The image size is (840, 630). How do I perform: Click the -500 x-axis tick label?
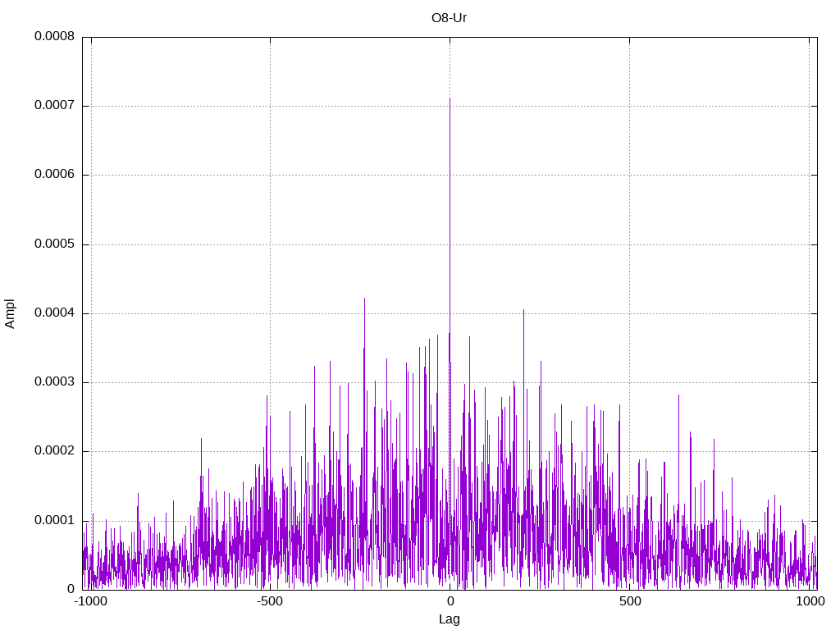tap(269, 601)
